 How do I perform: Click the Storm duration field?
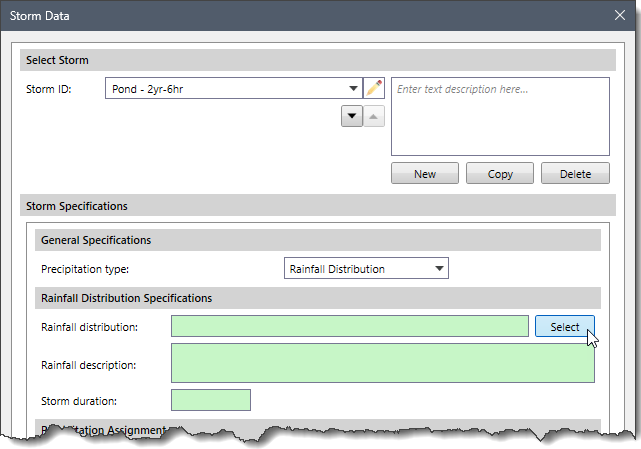[x=211, y=400]
